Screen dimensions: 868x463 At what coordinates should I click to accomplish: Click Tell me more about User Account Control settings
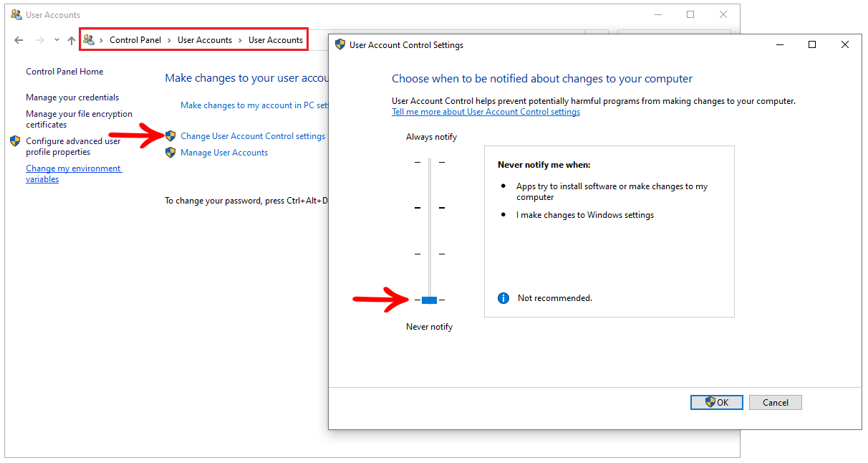coord(486,112)
